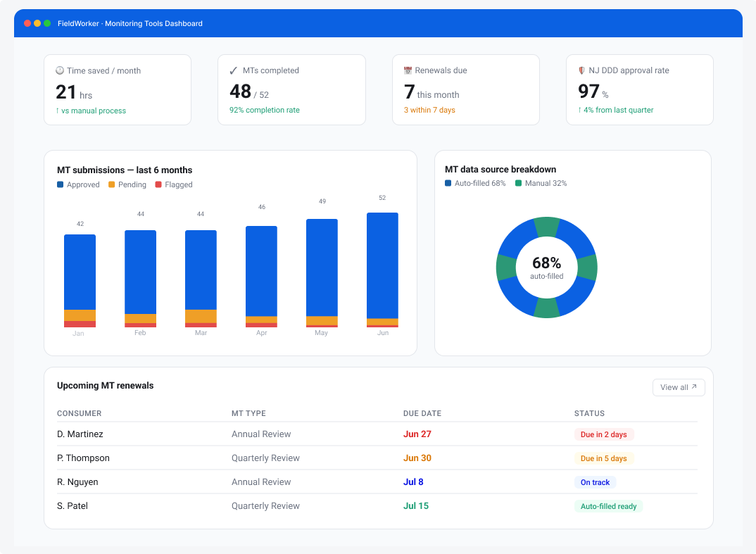Click the CONSUMER column header
Screen dimensions: 756x554
[x=79, y=413]
